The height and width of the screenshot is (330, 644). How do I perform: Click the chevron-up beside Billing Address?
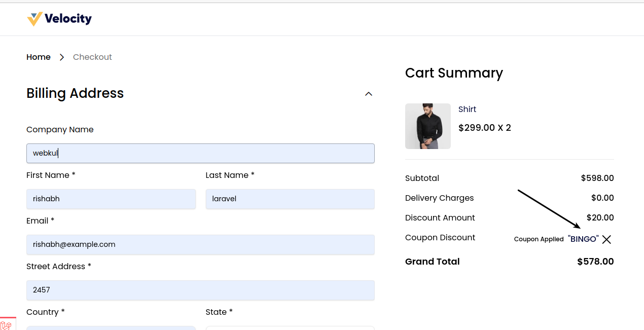369,94
